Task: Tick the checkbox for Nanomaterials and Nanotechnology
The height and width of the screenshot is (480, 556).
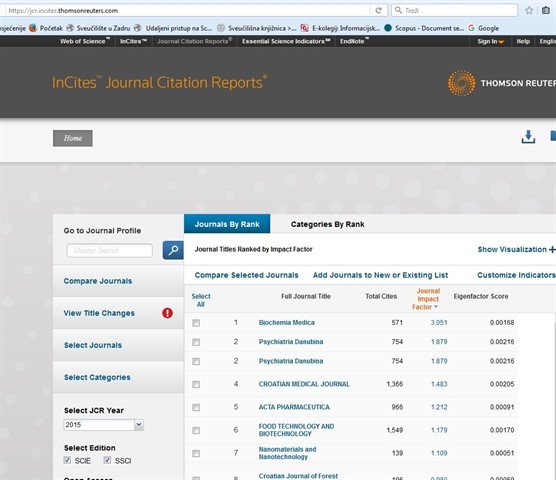Action: [196, 453]
